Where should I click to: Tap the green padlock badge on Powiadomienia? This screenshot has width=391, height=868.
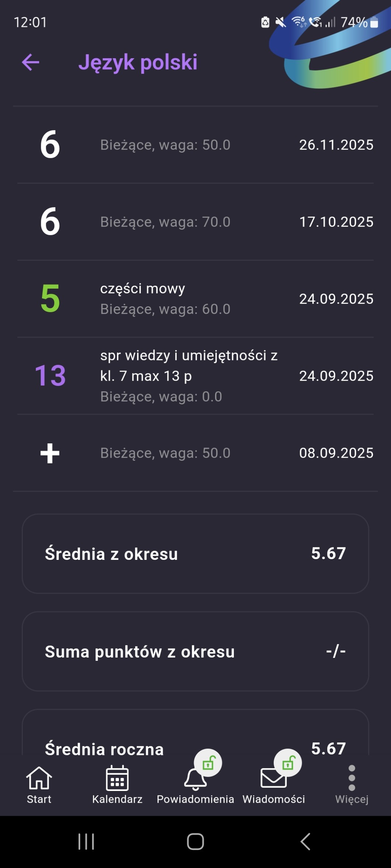click(x=208, y=763)
